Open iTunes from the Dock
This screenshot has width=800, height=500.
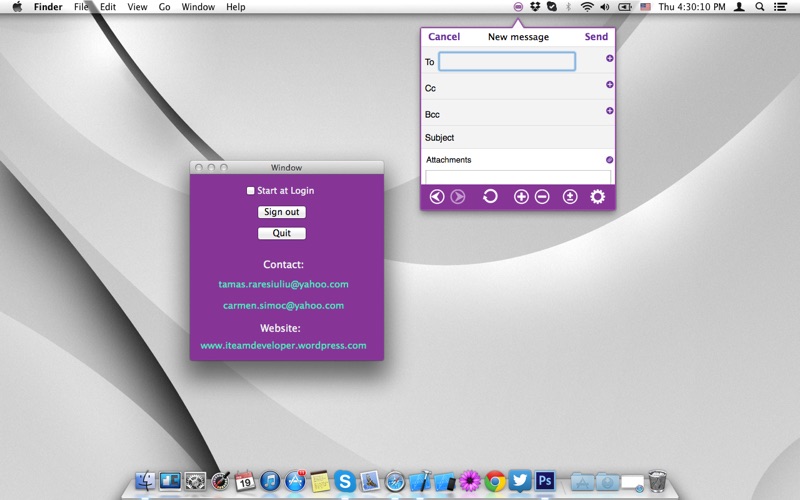point(270,481)
